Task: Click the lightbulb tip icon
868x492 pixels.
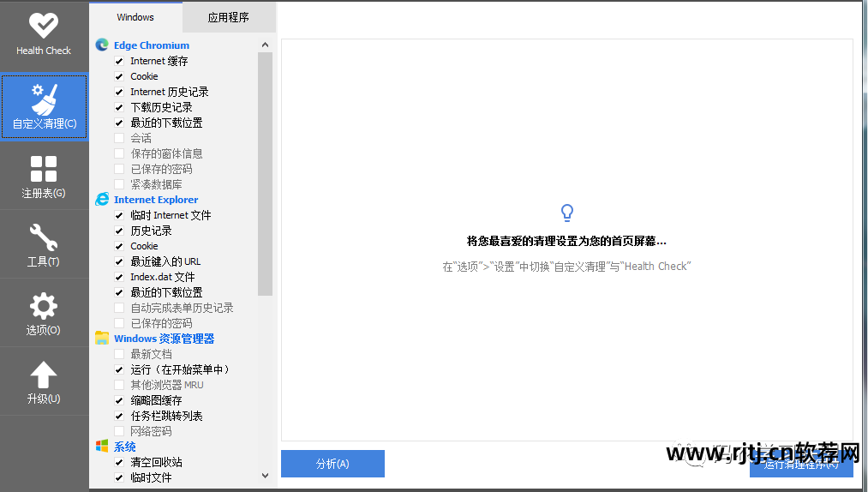Action: tap(567, 213)
